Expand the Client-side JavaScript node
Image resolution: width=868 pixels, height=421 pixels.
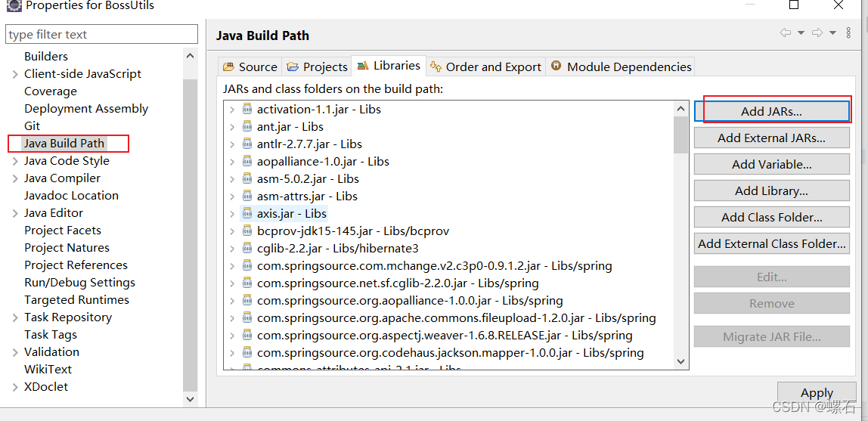[15, 74]
